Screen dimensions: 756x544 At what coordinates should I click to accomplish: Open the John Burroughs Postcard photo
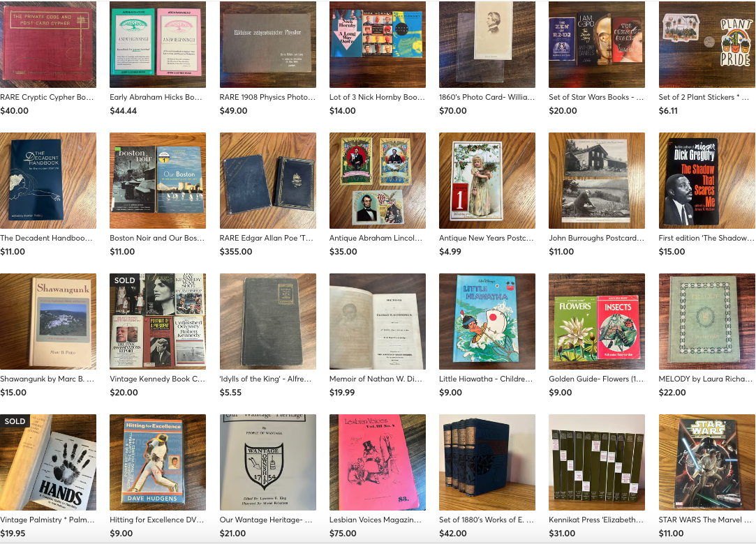pyautogui.click(x=597, y=181)
